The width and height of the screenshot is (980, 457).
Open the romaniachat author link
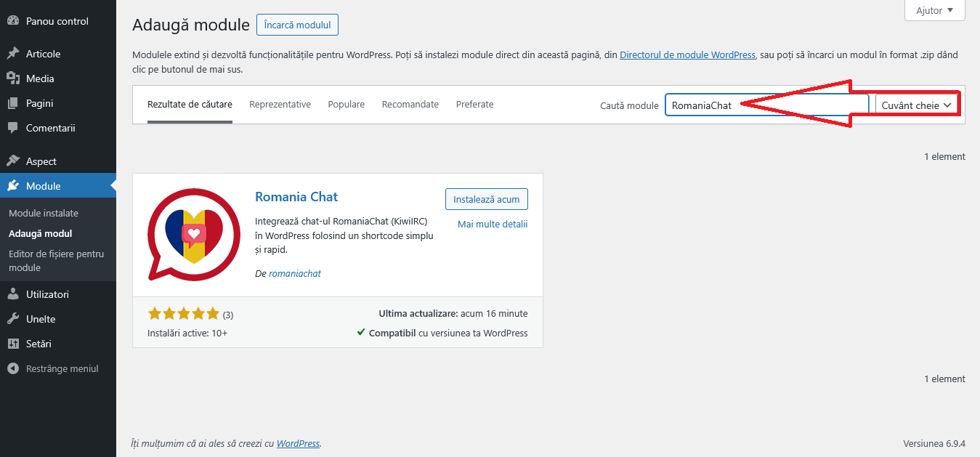click(x=295, y=274)
